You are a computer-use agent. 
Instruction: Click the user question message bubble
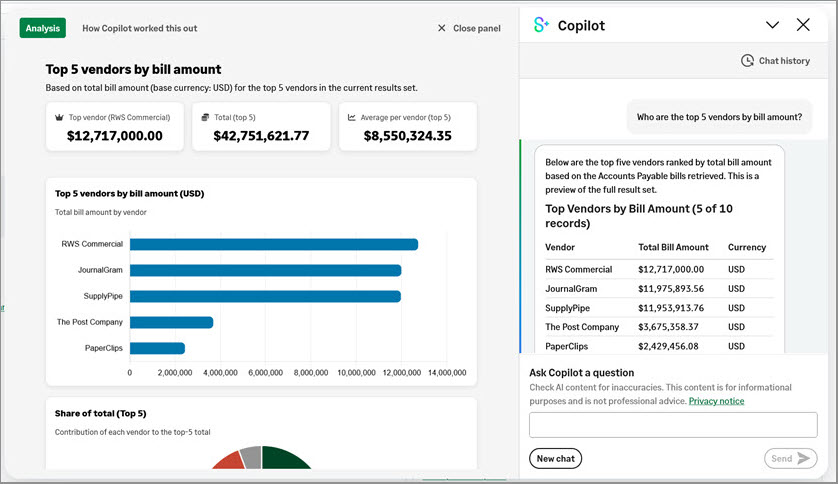coord(719,117)
